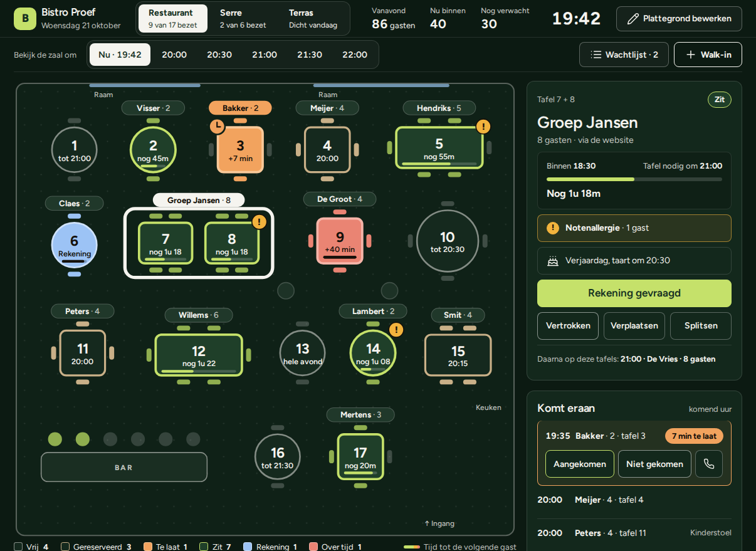Click the Rekening gevraagd button

pos(634,293)
